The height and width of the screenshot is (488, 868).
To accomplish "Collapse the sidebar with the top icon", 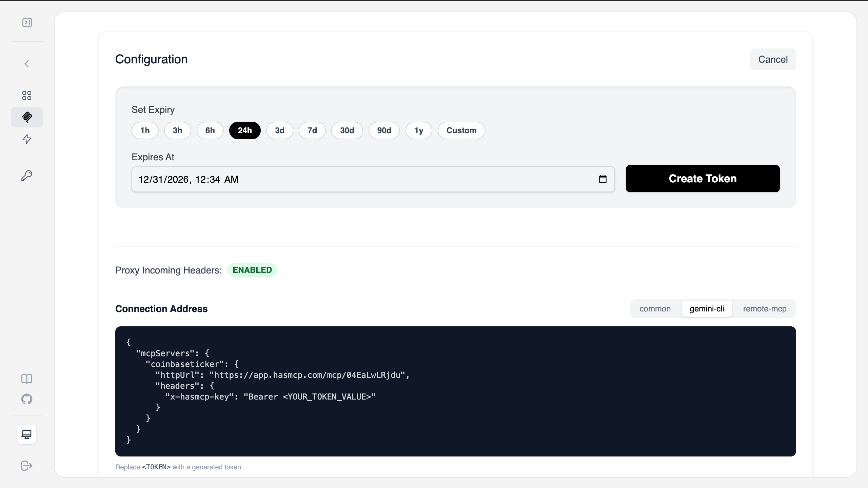I will 27,22.
